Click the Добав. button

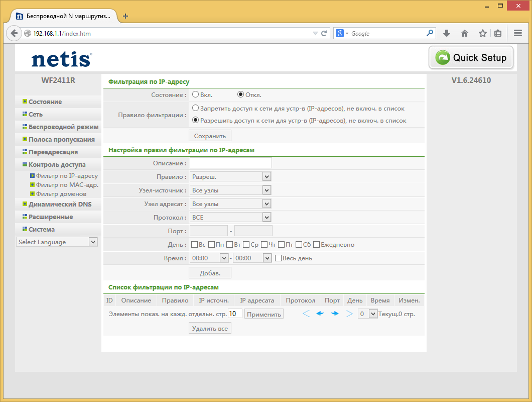pos(210,273)
